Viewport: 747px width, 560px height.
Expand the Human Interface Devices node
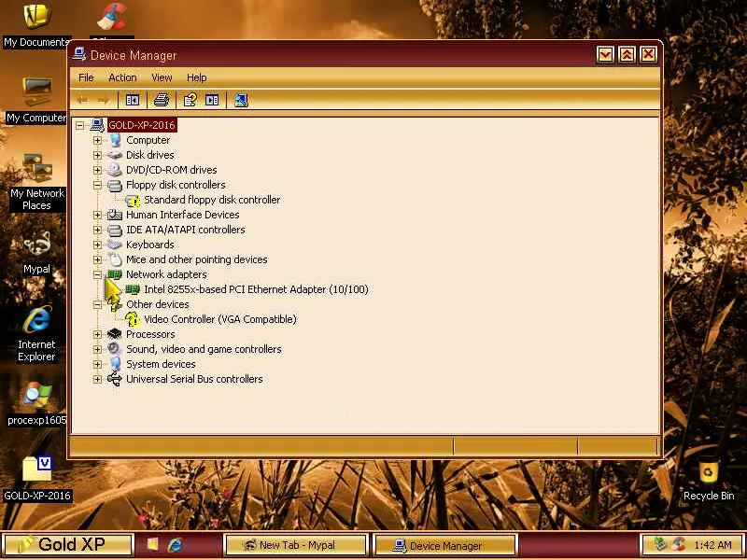coord(98,215)
